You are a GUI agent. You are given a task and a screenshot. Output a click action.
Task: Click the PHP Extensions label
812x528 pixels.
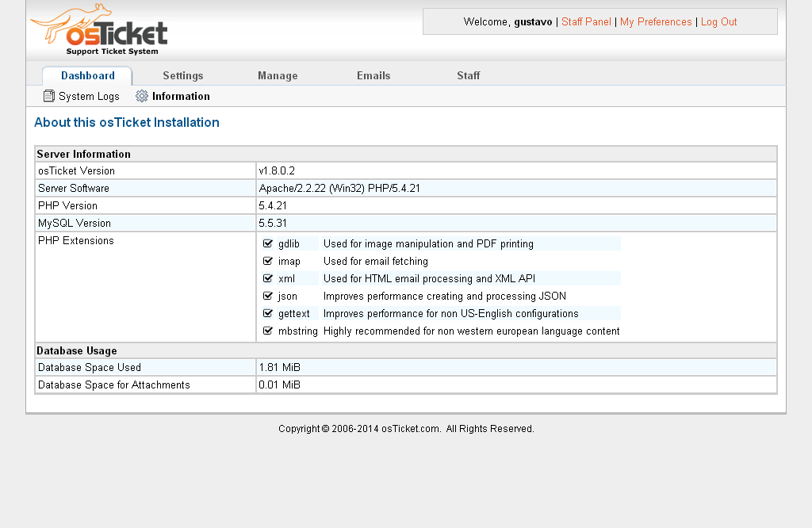[75, 241]
